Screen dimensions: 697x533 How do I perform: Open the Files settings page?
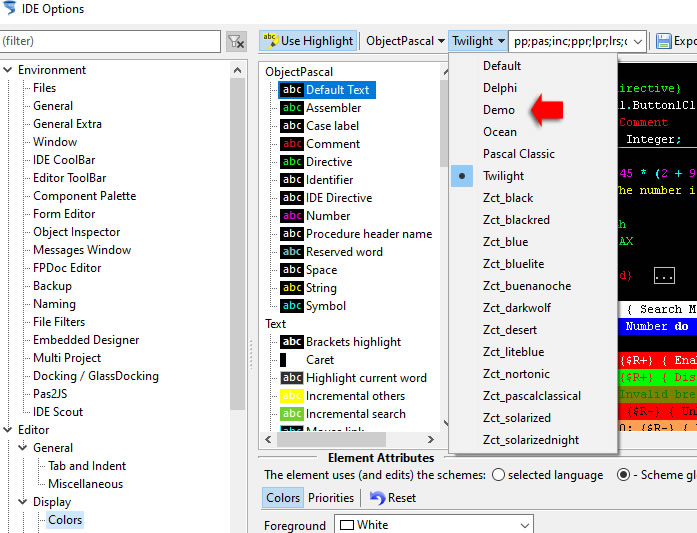coord(44,88)
